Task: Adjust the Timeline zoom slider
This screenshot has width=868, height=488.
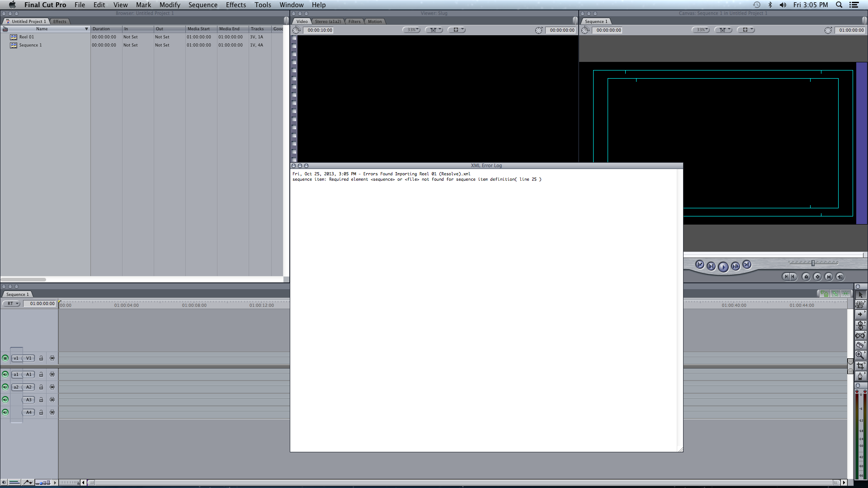Action: pyautogui.click(x=70, y=482)
